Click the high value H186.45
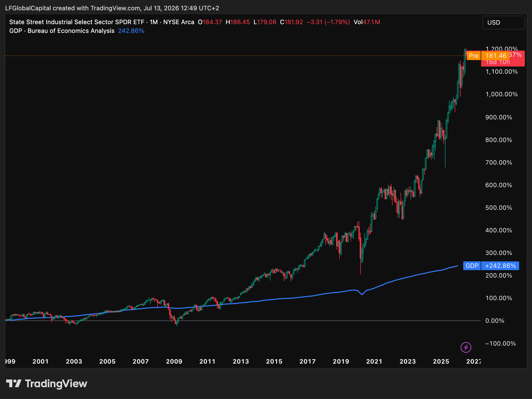The image size is (532, 399). 238,22
